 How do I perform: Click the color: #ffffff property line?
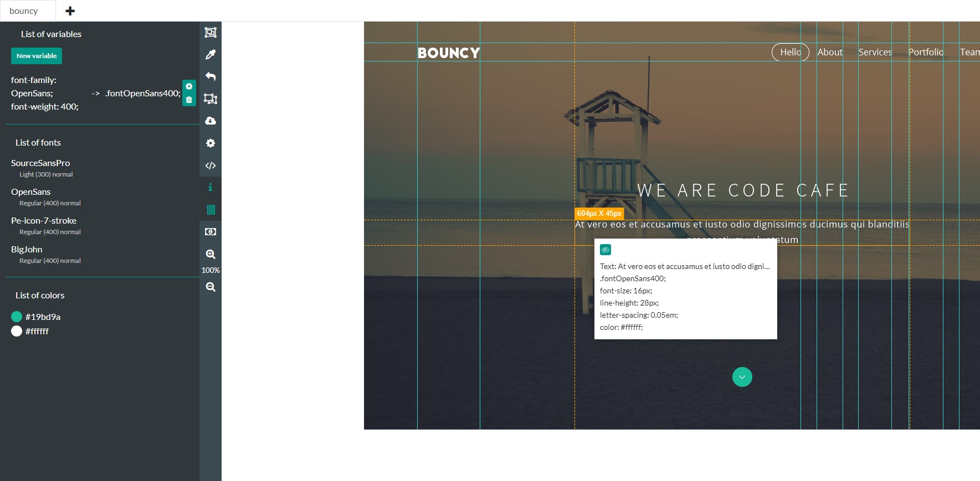622,327
